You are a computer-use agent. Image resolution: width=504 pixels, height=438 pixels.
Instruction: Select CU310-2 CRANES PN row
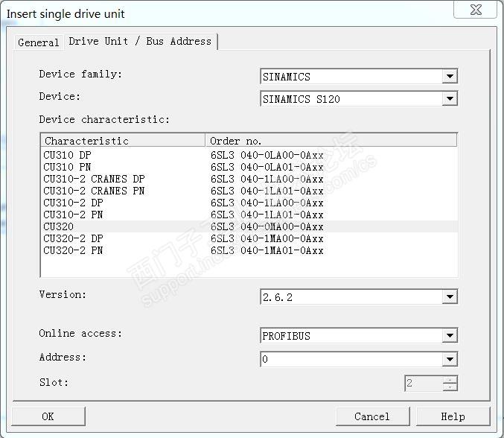pos(249,191)
